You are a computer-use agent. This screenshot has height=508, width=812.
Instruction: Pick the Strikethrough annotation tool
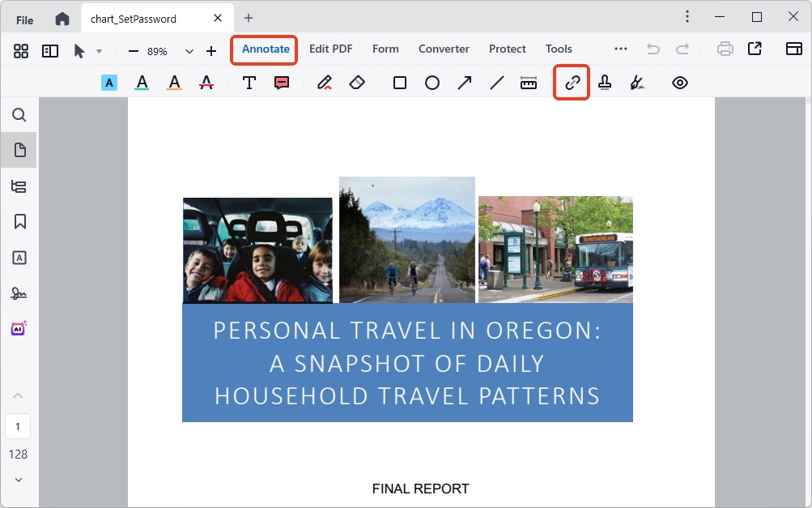pyautogui.click(x=206, y=82)
